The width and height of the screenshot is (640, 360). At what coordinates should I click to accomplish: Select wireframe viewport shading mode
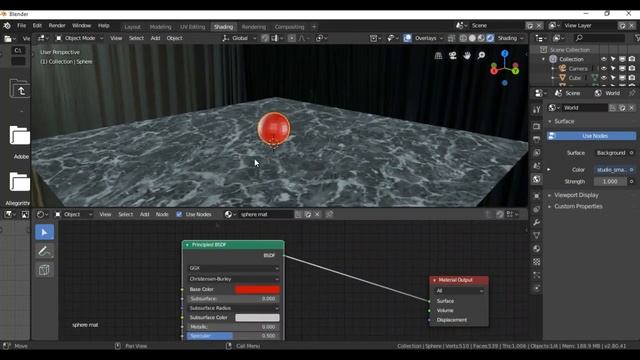(x=463, y=38)
